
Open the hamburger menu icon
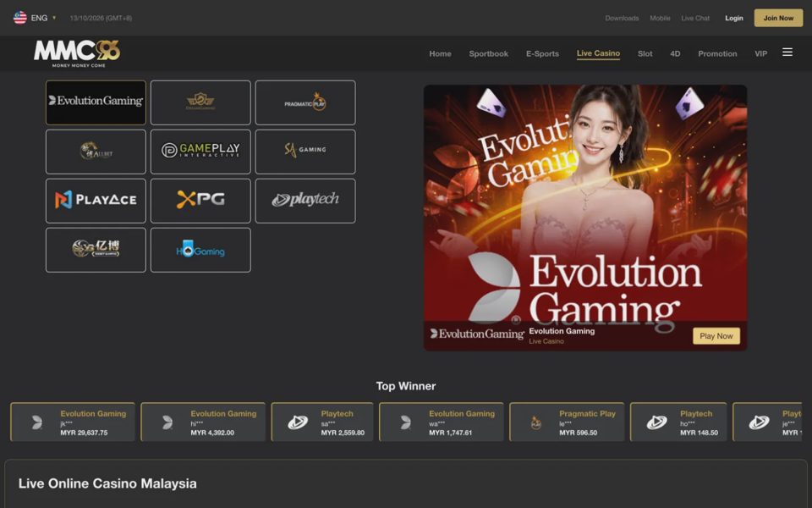[x=787, y=52]
